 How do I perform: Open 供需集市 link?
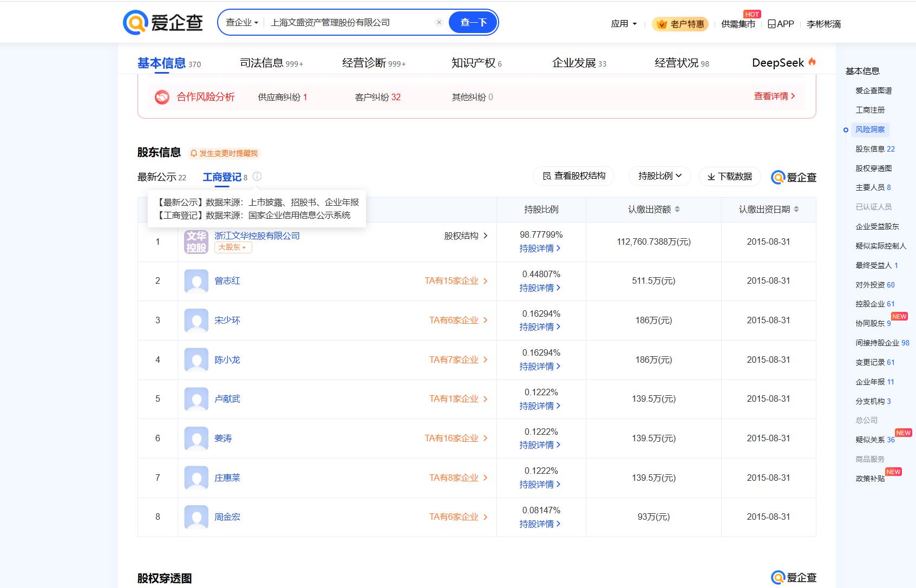tap(738, 24)
